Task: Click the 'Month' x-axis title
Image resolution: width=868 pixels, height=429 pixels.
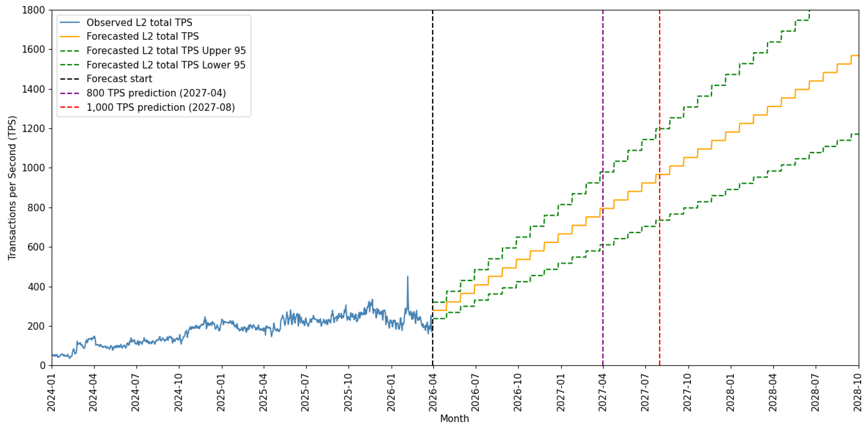Action: coord(454,419)
